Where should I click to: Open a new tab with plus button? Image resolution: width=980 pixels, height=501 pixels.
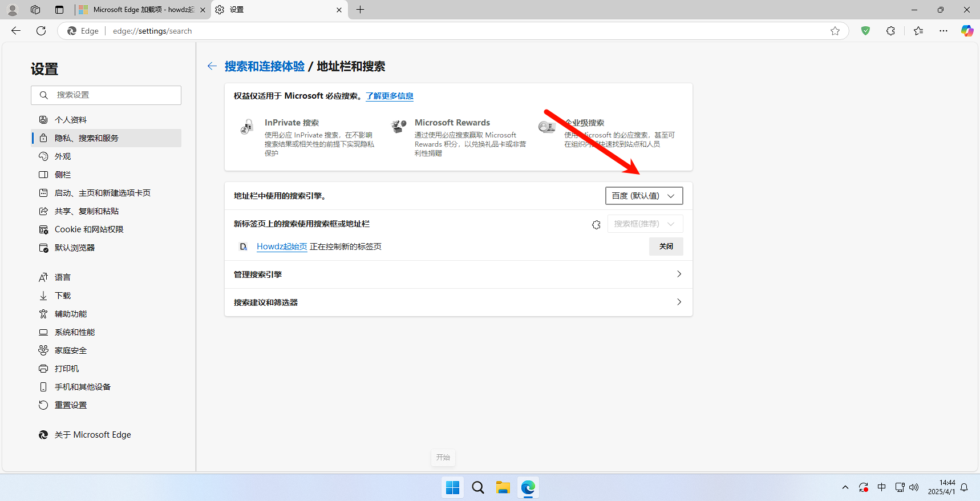coord(360,10)
